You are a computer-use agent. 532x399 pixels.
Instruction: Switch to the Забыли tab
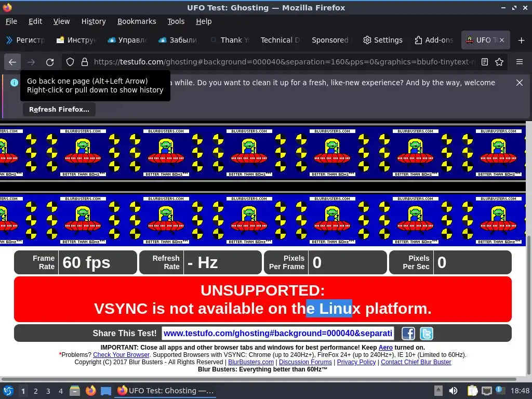pyautogui.click(x=179, y=40)
